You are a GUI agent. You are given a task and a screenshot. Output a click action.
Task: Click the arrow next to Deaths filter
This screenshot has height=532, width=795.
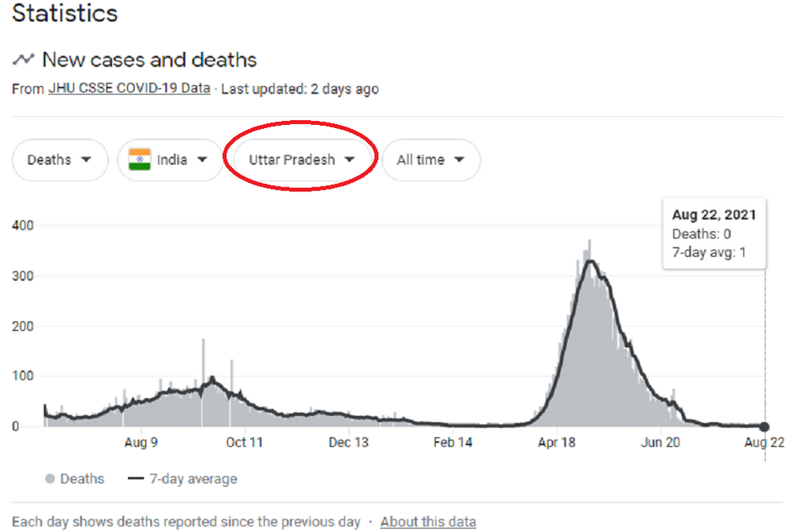coord(86,160)
